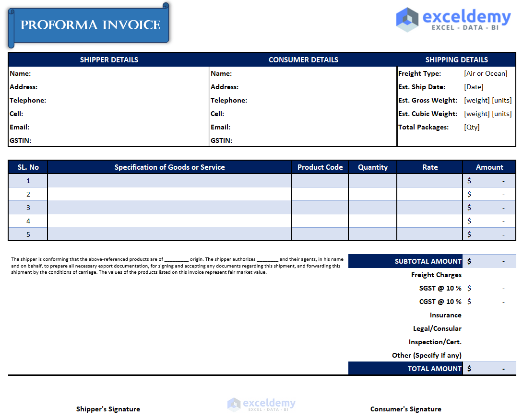Screen dimensions: 523x420
Task: Select the [Qty] placeholder value
Action: (x=472, y=127)
